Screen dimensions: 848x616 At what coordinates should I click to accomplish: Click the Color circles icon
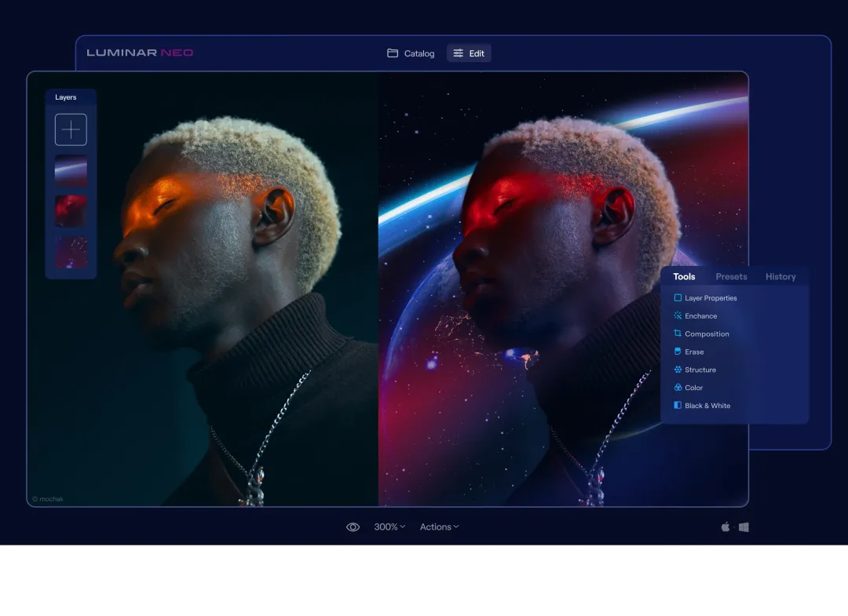coord(678,388)
